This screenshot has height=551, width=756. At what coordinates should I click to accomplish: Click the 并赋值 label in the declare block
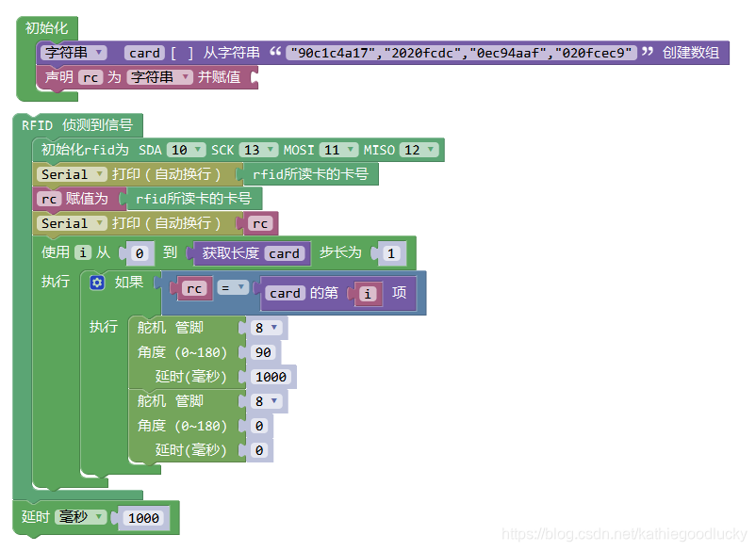[219, 77]
